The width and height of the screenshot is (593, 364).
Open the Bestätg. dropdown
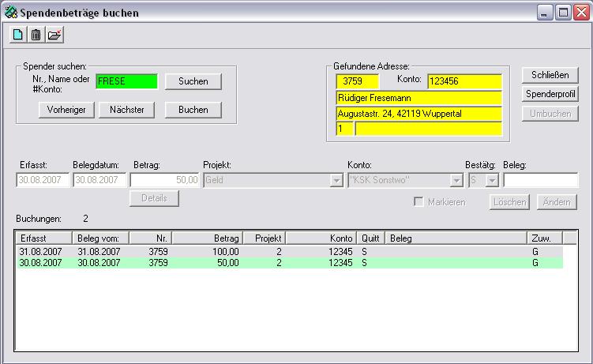pyautogui.click(x=493, y=180)
